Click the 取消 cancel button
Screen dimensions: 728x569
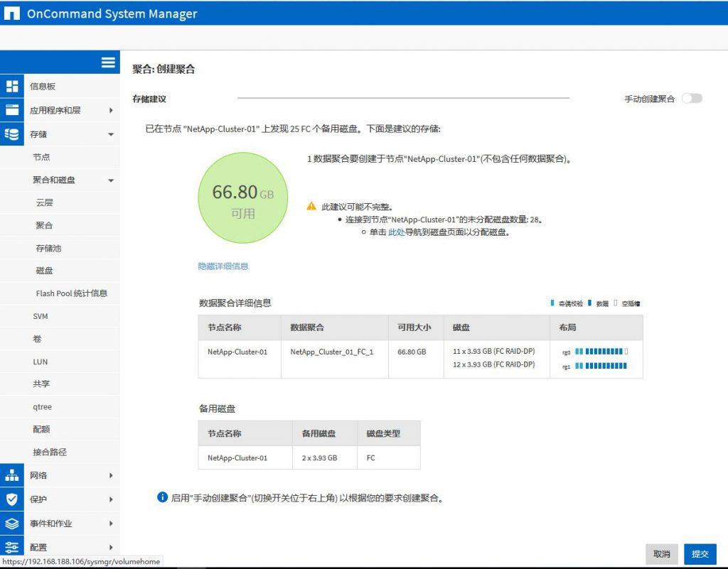[x=662, y=553]
